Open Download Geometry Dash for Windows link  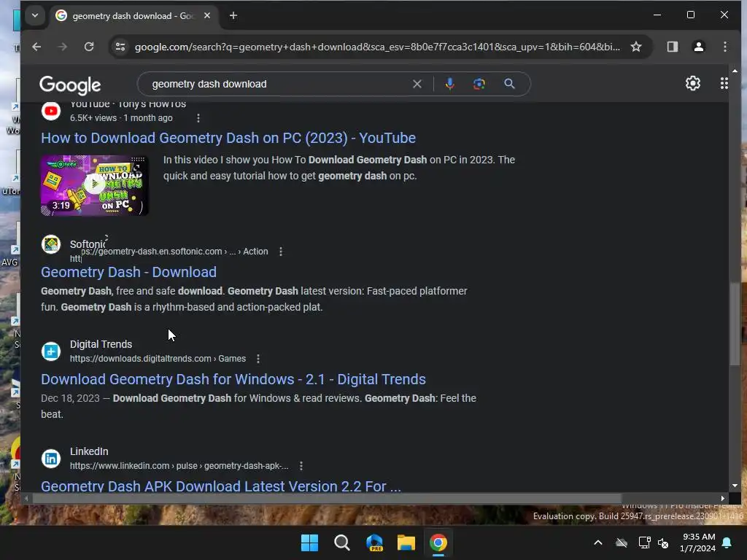(233, 379)
